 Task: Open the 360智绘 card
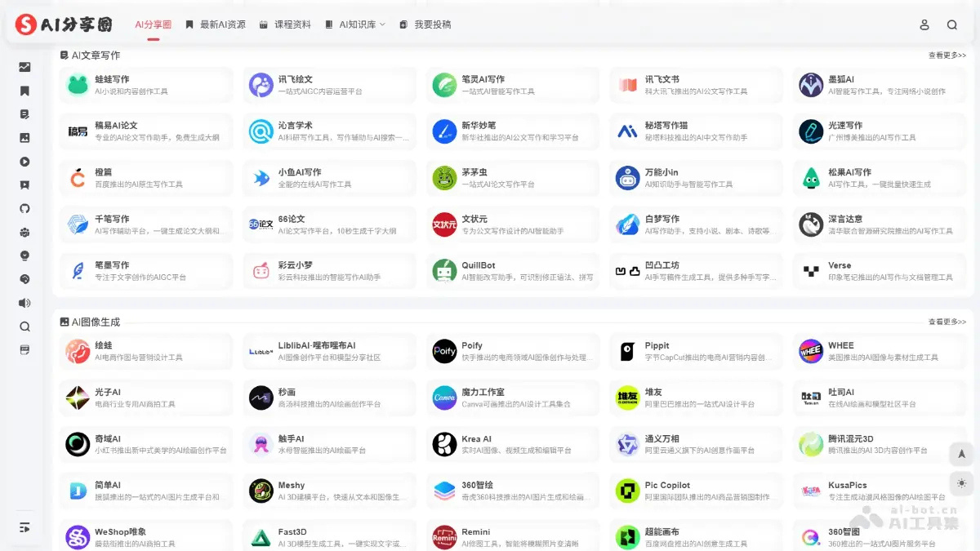click(513, 491)
